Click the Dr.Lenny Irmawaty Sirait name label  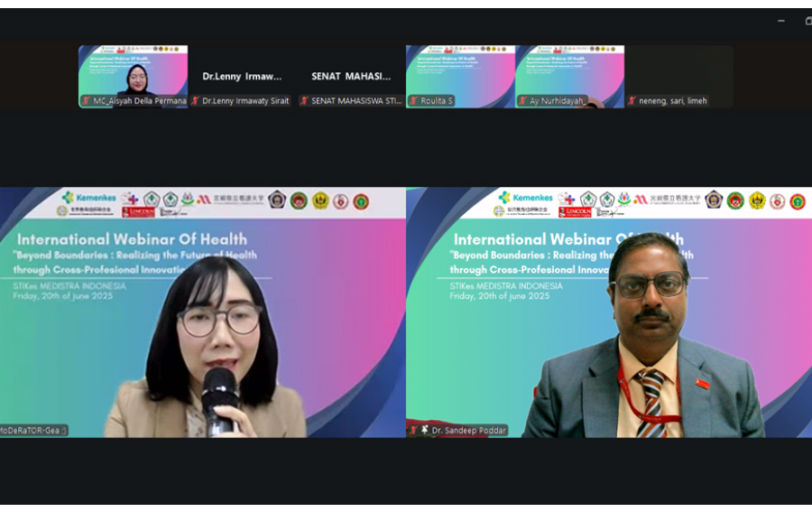coord(245,101)
